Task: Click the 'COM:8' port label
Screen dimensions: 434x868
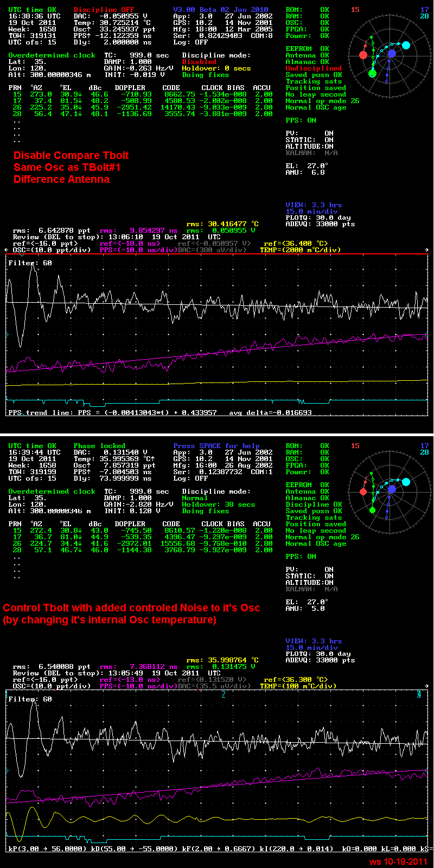Action: click(x=262, y=36)
